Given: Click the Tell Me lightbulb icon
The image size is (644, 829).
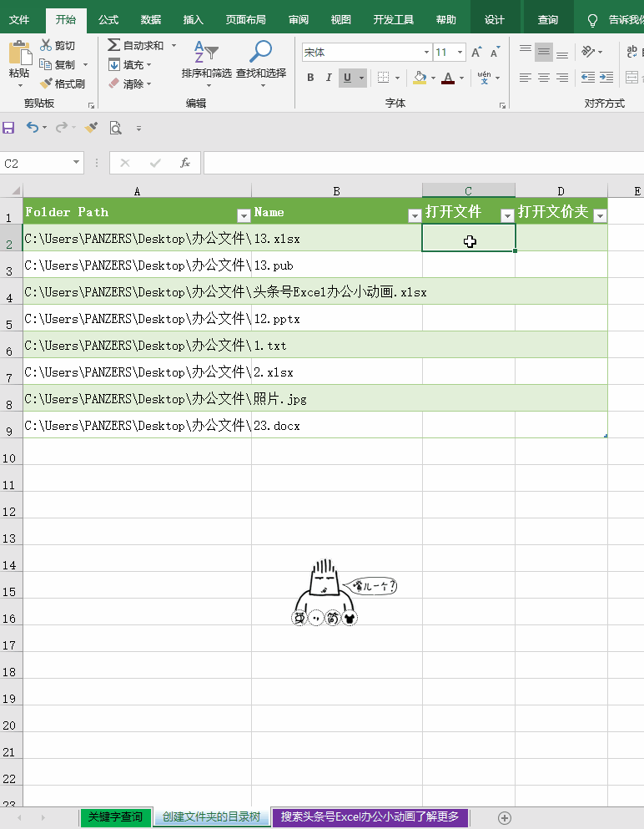Looking at the screenshot, I should point(593,20).
